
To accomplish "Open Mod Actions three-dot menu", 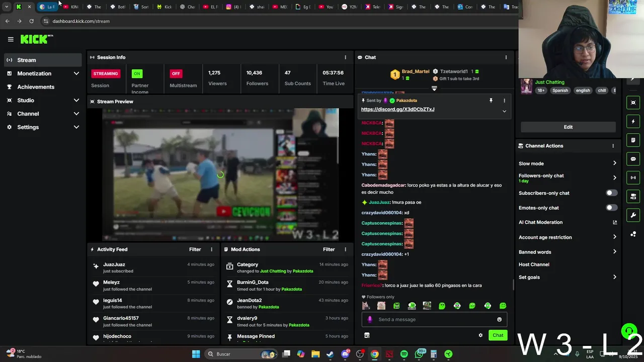I will tap(345, 249).
